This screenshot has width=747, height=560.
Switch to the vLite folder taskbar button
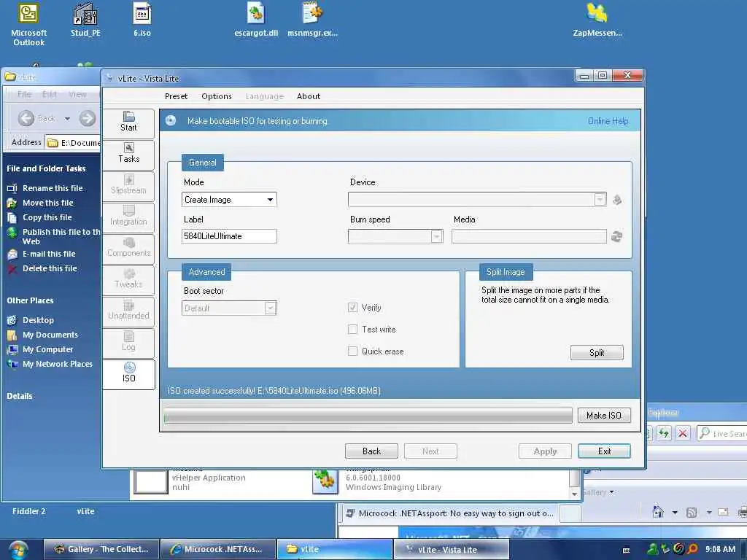334,549
